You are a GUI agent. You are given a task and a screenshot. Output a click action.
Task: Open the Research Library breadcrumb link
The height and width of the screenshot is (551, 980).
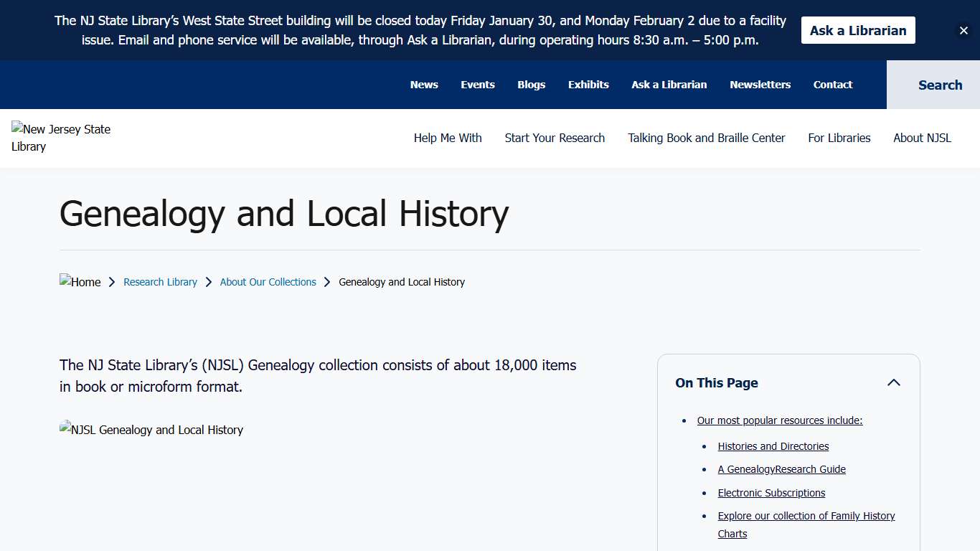click(160, 281)
